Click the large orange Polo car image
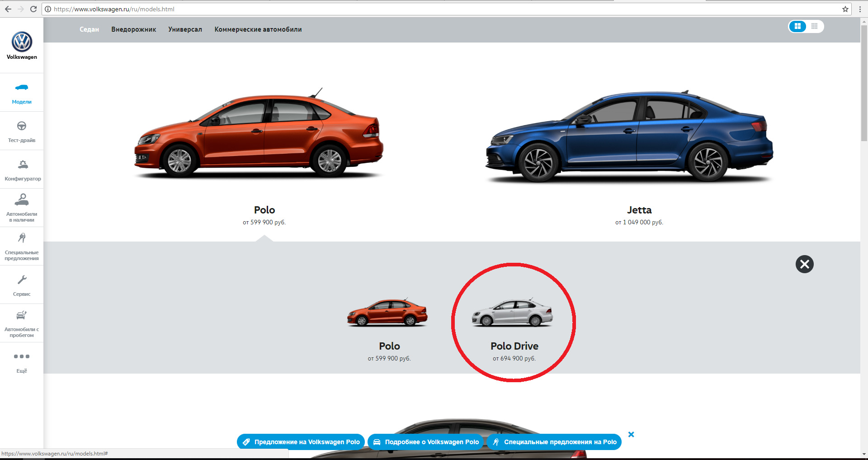The width and height of the screenshot is (868, 460). (x=259, y=133)
